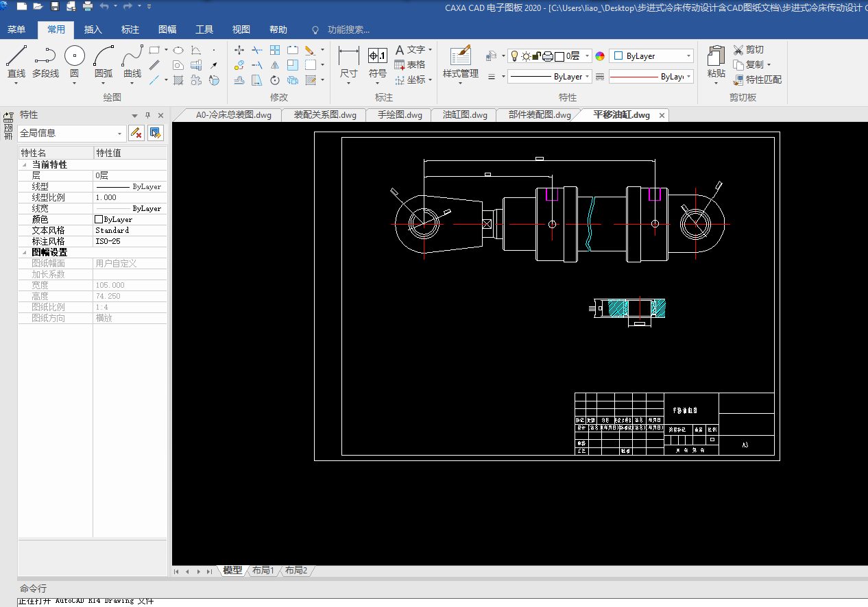Open the 帮助 ribbon tab
The image size is (868, 607).
tap(278, 29)
